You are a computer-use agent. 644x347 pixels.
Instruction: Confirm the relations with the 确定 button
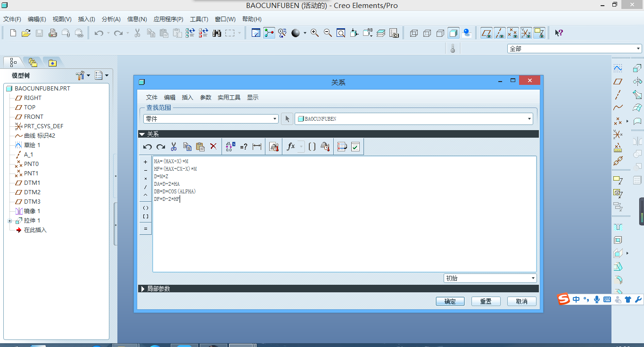tap(450, 301)
